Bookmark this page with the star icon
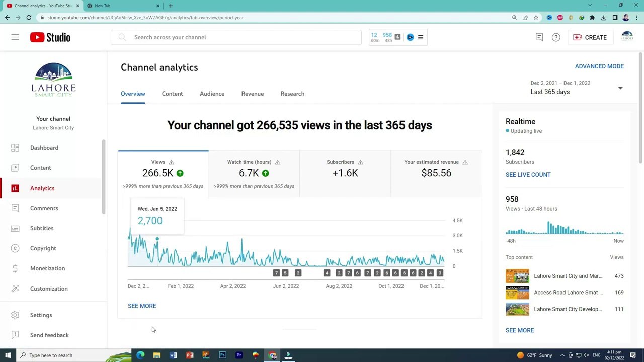This screenshot has height=362, width=644. [x=536, y=18]
